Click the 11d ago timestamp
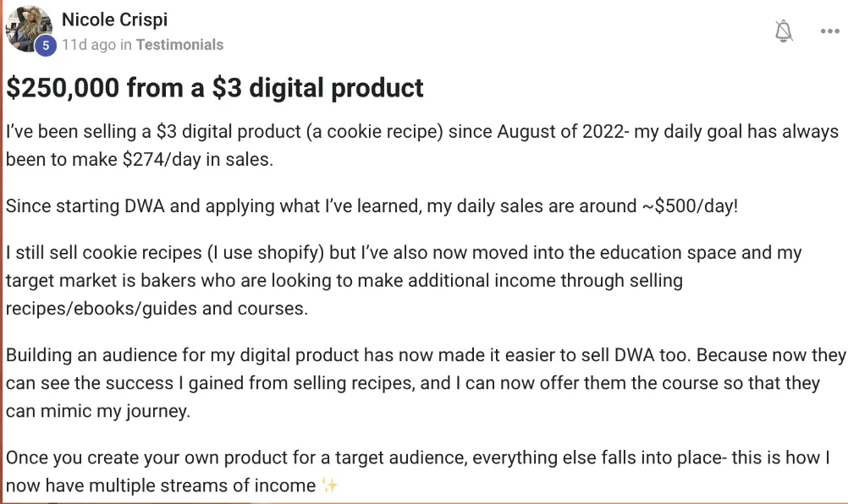Screen dimensions: 848x504 tap(89, 44)
